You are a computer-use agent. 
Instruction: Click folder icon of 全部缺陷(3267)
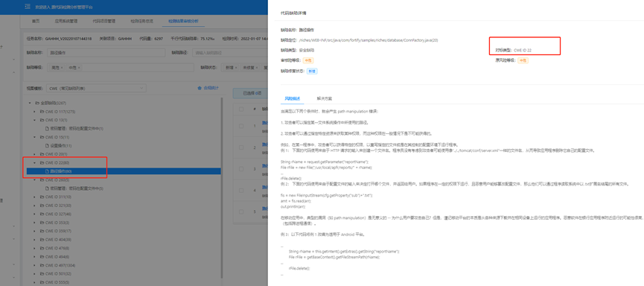[x=37, y=103]
